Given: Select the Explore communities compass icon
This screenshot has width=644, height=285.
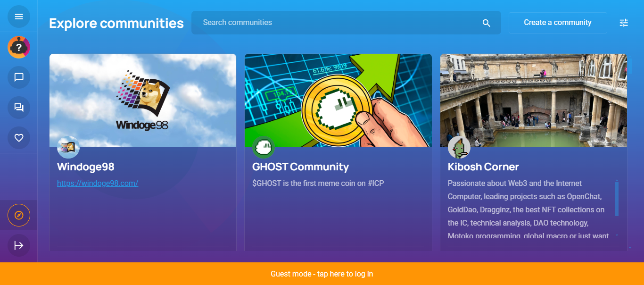Looking at the screenshot, I should (x=18, y=215).
